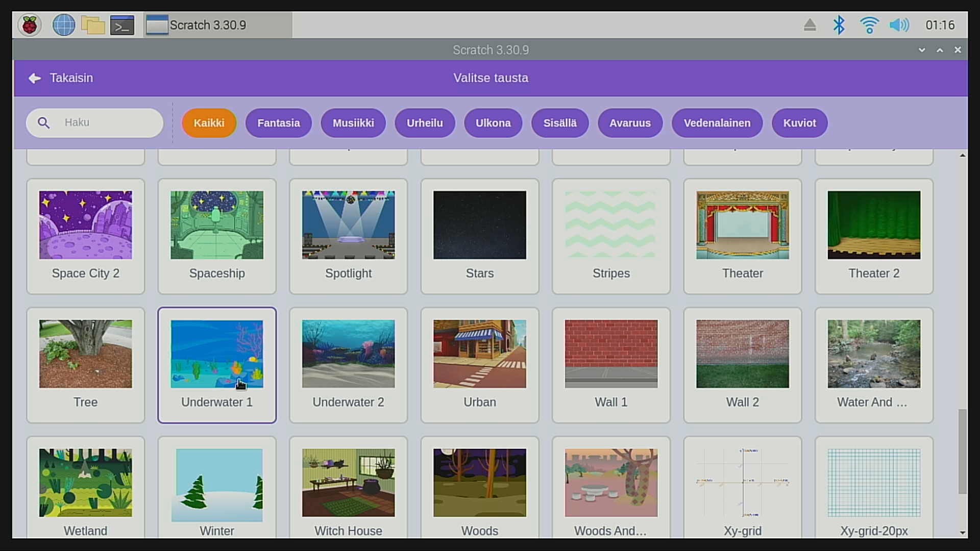Choose the Wall 2 backdrop
980x551 pixels.
[x=743, y=365]
